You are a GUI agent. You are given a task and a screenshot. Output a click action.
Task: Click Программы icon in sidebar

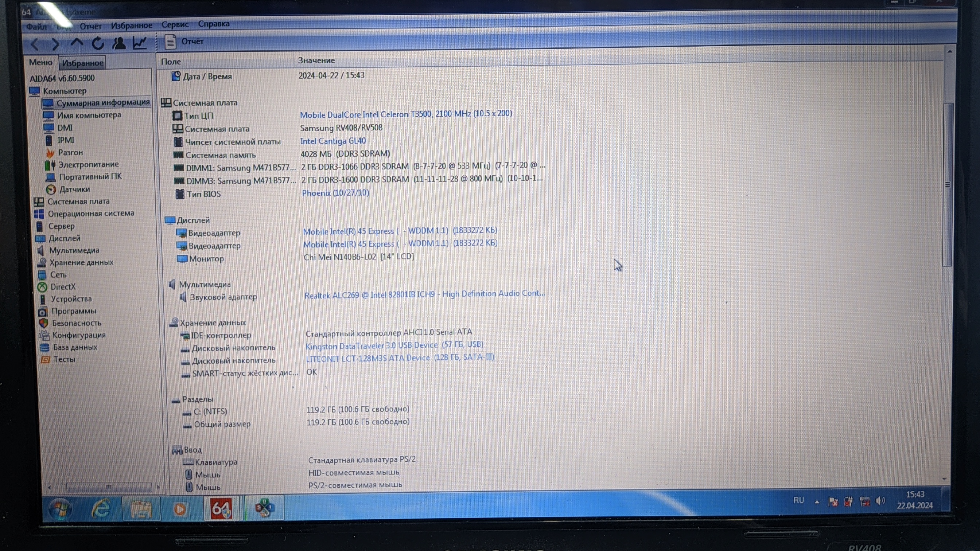43,312
